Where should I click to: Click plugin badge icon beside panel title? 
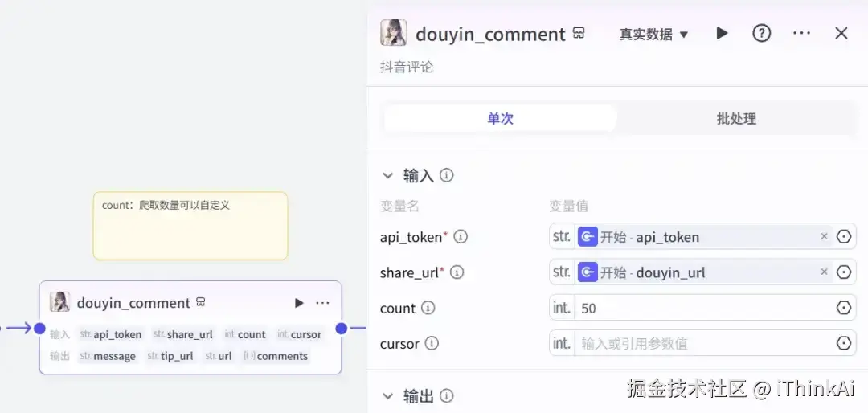coord(579,33)
